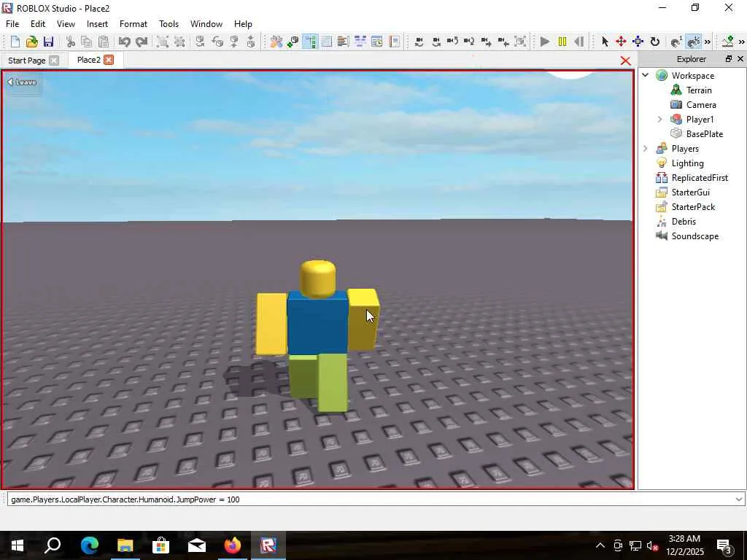Toggle the one-fifth stud snap icon
The height and width of the screenshot is (560, 747).
[694, 42]
